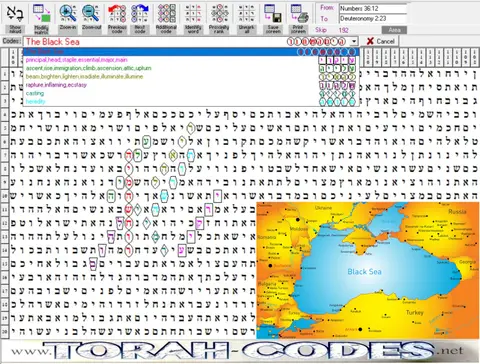Click the 'Print screen' label button
This screenshot has height=364, width=480.
point(298,29)
